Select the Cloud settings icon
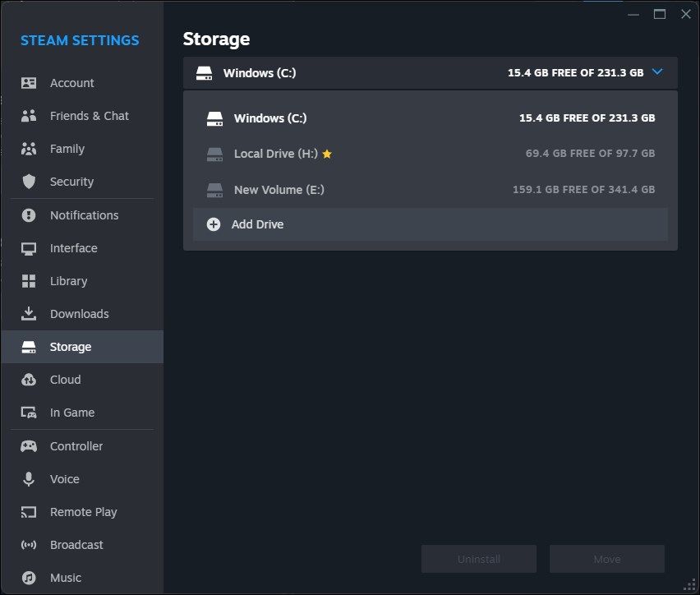The image size is (700, 595). point(27,379)
